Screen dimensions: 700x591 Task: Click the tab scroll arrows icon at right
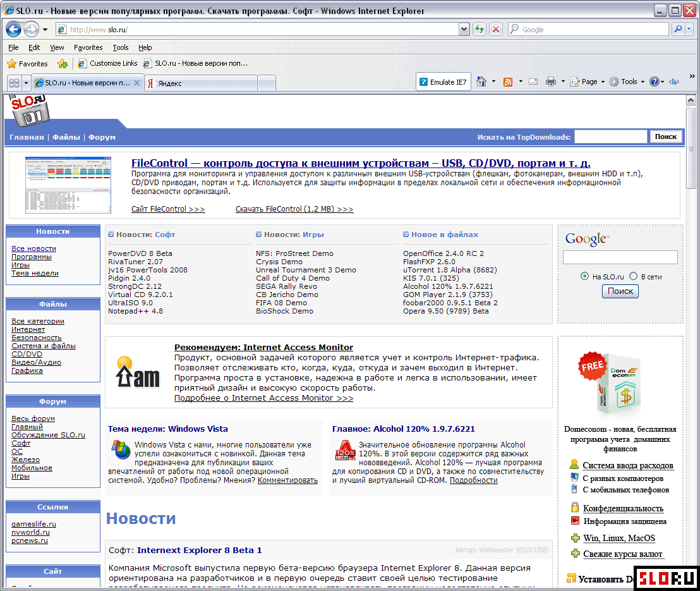tap(674, 82)
